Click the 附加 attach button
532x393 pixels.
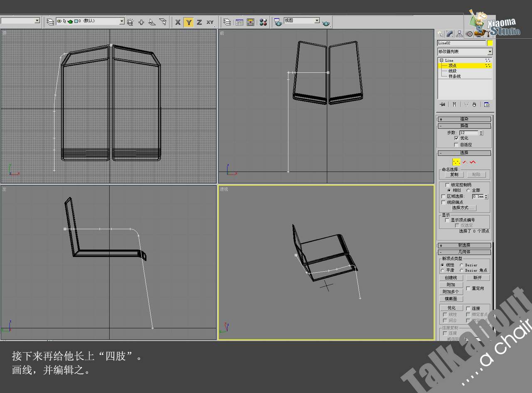pyautogui.click(x=451, y=285)
